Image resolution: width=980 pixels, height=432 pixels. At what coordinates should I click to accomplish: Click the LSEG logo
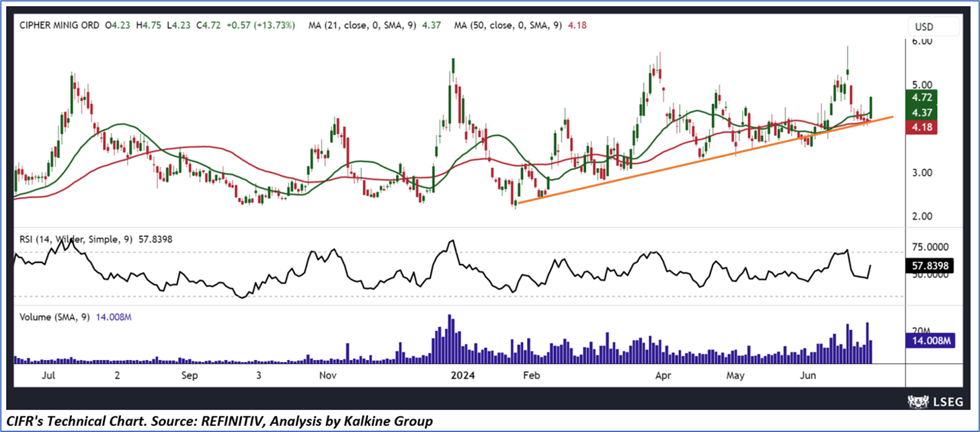935,402
